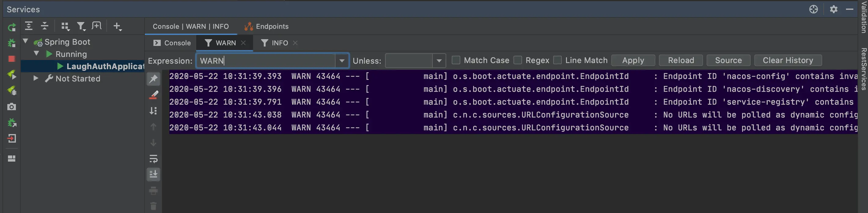
Task: Select LaughAuthApplication in the services tree
Action: [x=105, y=66]
